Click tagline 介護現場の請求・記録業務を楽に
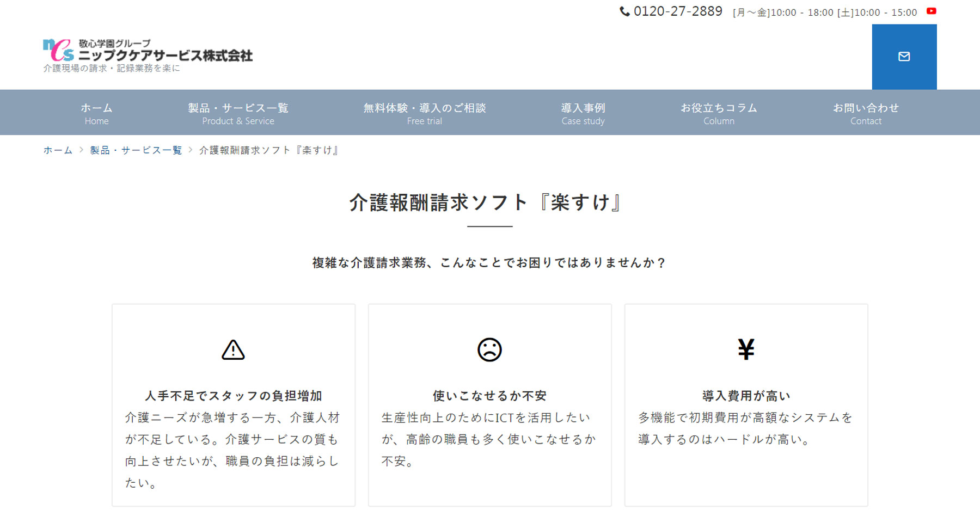The image size is (980, 516). point(112,69)
